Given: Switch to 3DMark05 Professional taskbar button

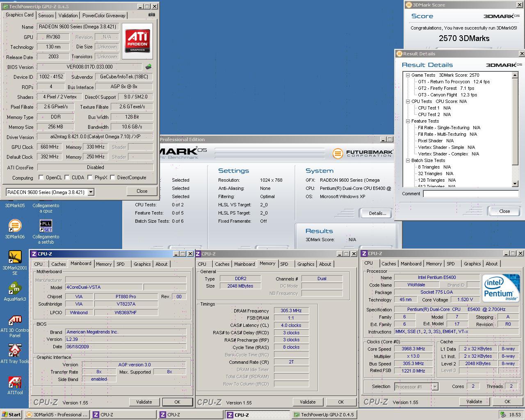Looking at the screenshot, I should pyautogui.click(x=57, y=415).
